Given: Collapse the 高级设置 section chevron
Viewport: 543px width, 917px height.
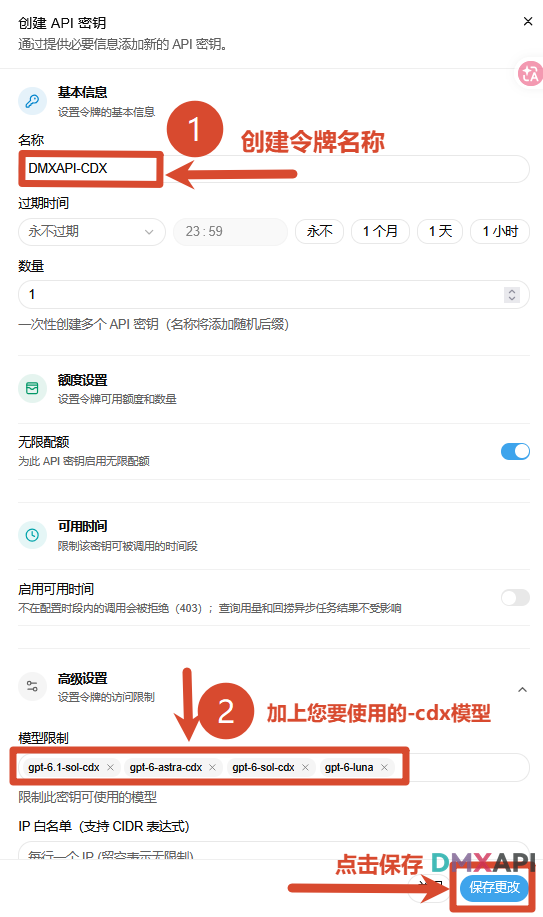Looking at the screenshot, I should [x=523, y=690].
